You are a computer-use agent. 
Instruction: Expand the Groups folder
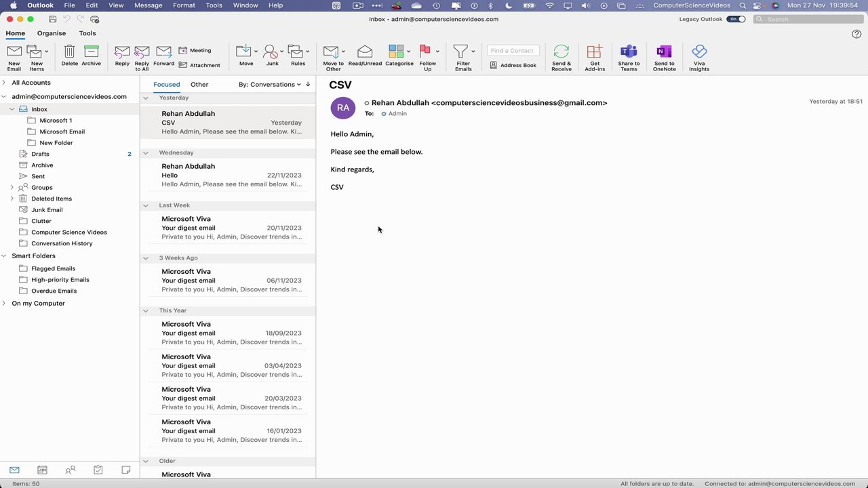tap(12, 188)
